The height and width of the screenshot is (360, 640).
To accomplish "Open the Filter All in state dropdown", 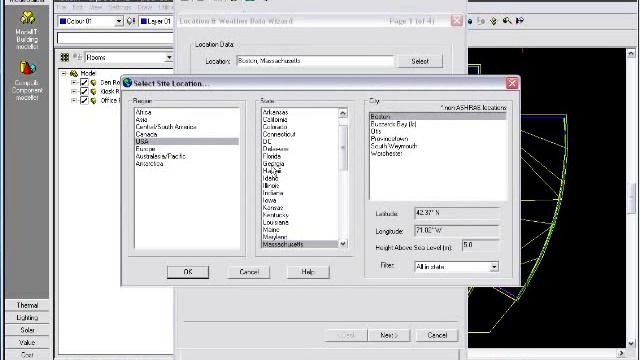I will [x=494, y=267].
